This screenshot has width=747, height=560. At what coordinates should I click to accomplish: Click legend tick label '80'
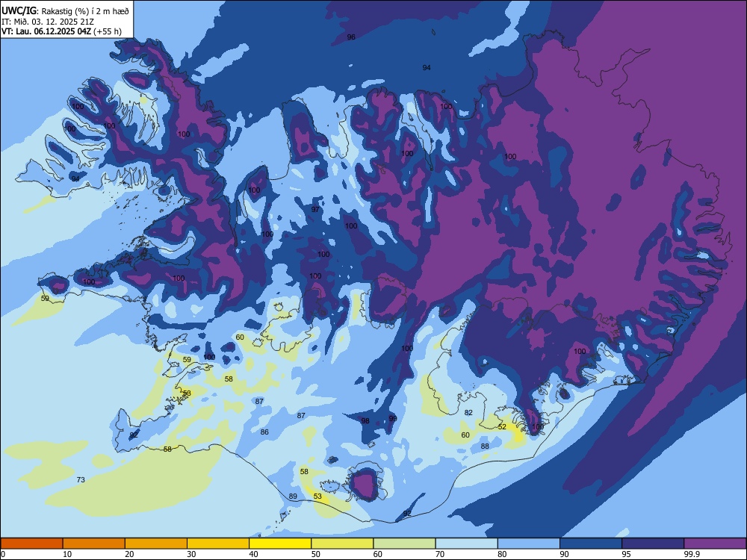(x=502, y=554)
